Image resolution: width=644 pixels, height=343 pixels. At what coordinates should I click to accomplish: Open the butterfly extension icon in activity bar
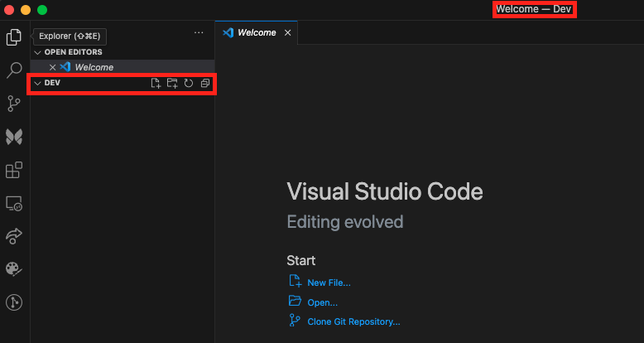tap(14, 137)
